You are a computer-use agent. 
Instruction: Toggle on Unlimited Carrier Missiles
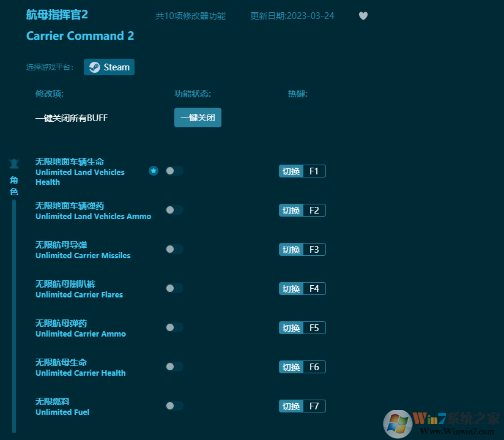tap(174, 249)
